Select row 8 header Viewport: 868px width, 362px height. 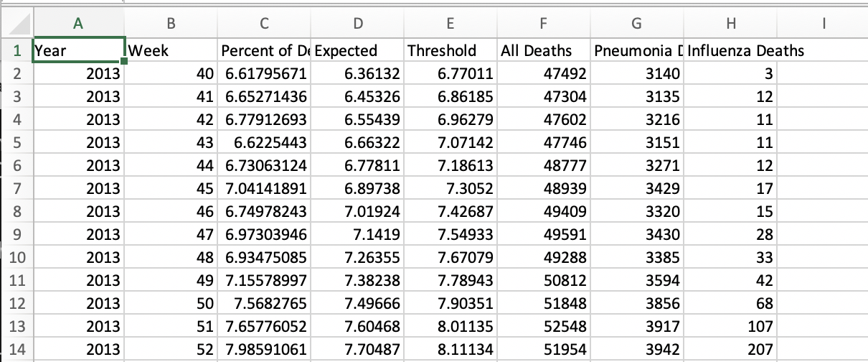tap(16, 212)
